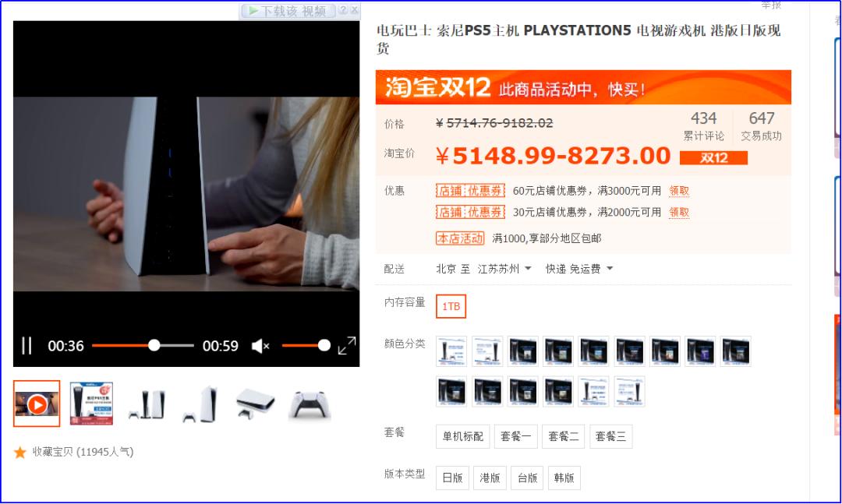Click the product title 电玩巴士 索尼PS5主机
Screen dimensions: 842x504
click(578, 39)
